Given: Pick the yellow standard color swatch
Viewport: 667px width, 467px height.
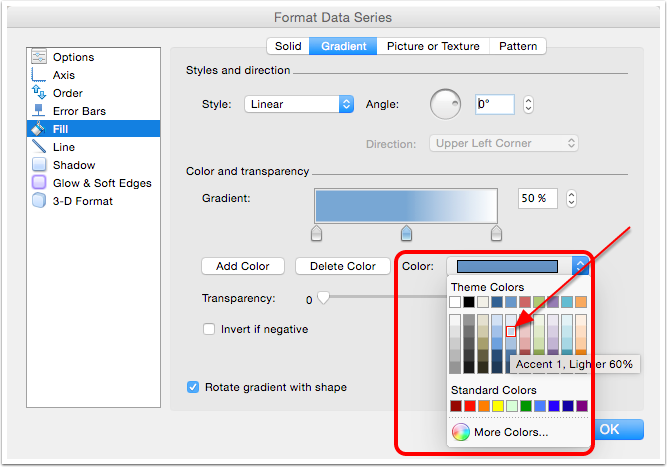Looking at the screenshot, I should [x=497, y=406].
